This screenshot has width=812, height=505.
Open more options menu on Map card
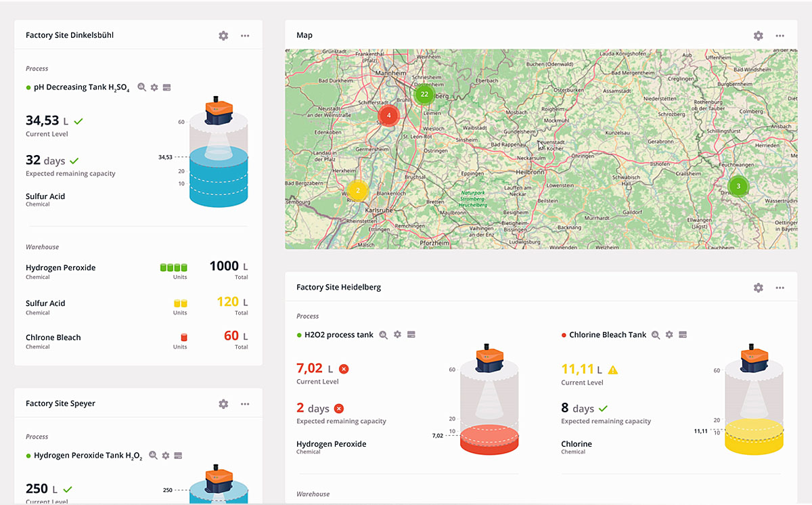pos(780,36)
